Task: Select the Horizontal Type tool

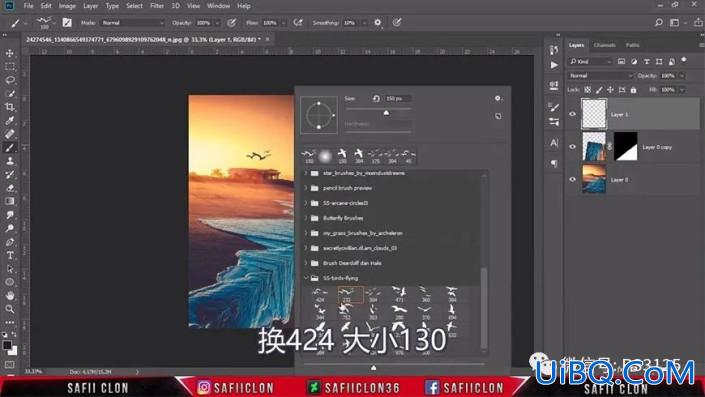Action: tap(9, 255)
